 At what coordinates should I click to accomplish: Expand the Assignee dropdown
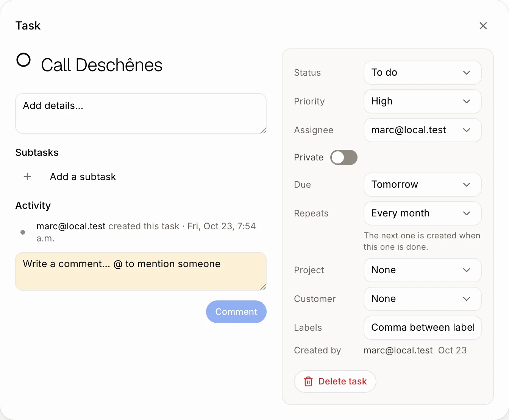pyautogui.click(x=423, y=130)
